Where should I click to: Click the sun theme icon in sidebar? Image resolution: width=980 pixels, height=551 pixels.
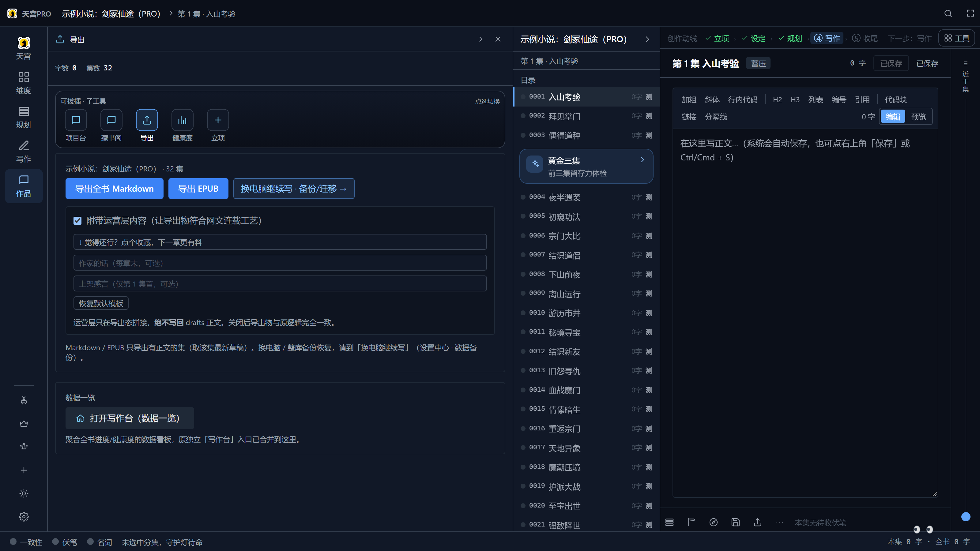pos(24,493)
